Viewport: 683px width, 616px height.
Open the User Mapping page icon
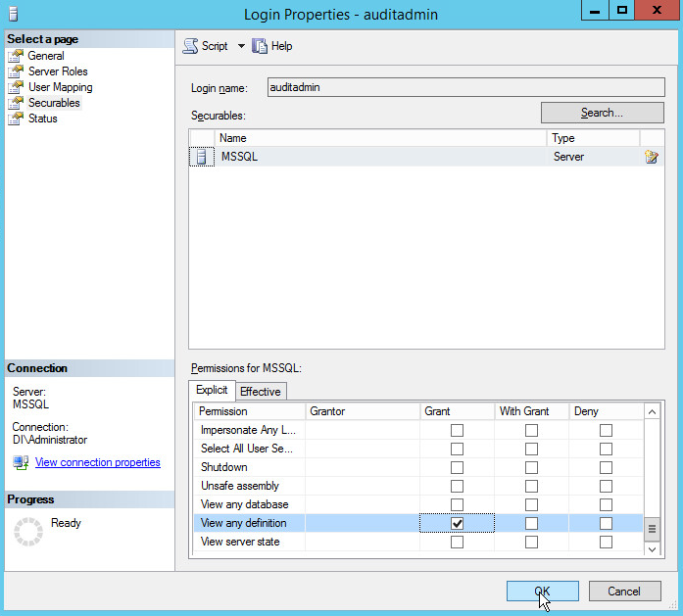[x=16, y=87]
